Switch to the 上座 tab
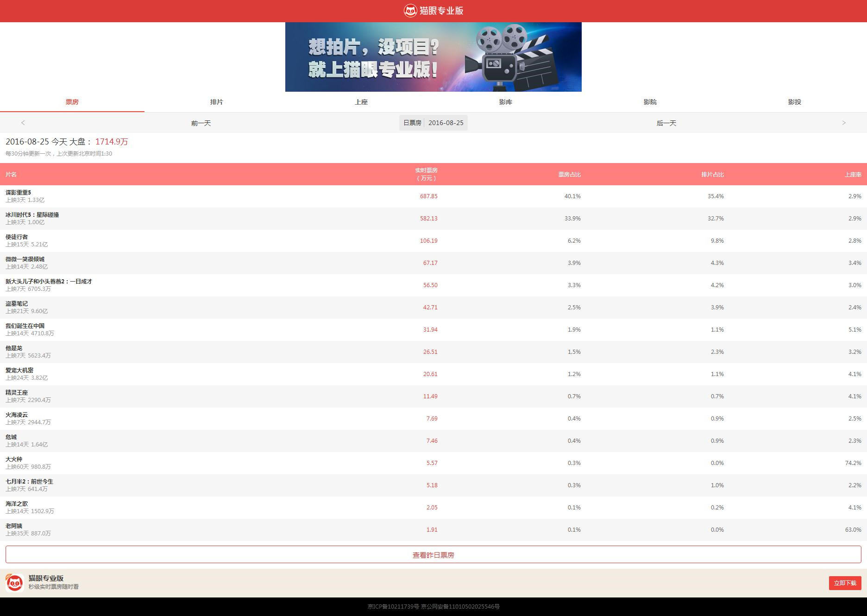Screen dimensions: 867x616 tap(361, 102)
